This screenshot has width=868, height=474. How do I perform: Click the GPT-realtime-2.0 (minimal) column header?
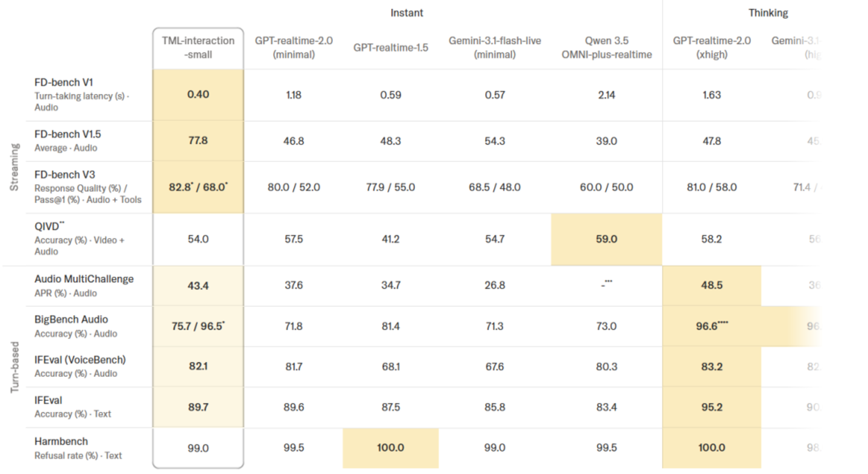tap(293, 48)
